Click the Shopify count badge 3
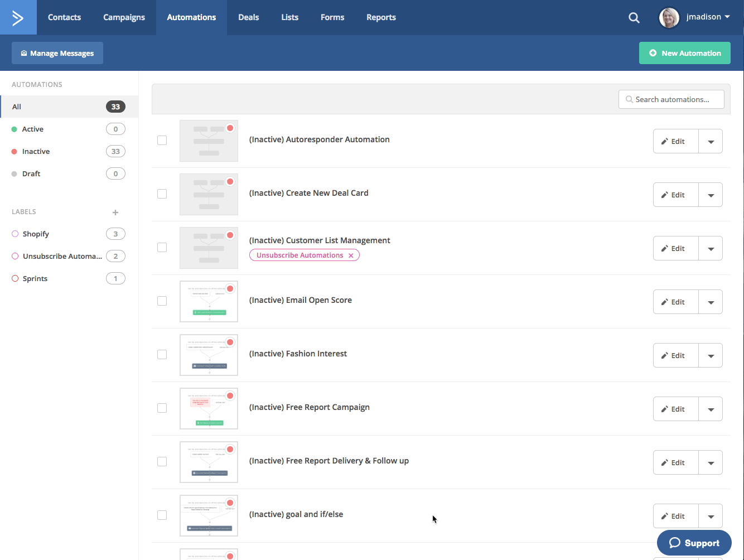The height and width of the screenshot is (560, 744). (x=115, y=234)
